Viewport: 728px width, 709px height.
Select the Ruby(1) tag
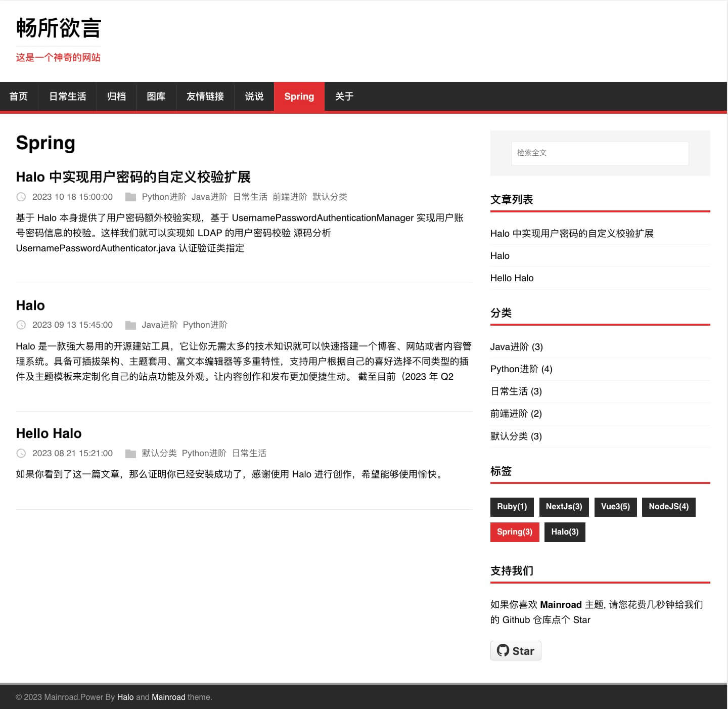pyautogui.click(x=512, y=507)
